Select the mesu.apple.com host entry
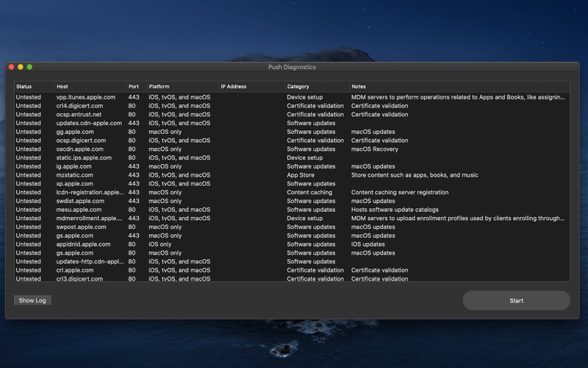Screen dimensions: 588x368 79,210
